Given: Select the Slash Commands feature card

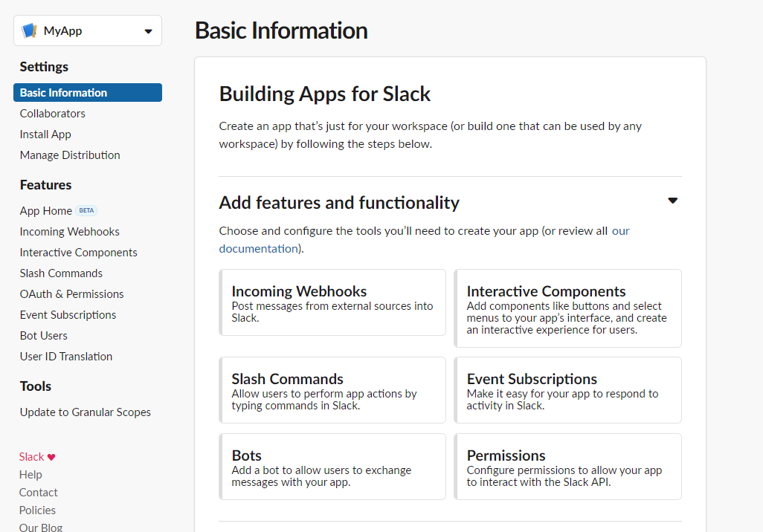Looking at the screenshot, I should point(332,390).
